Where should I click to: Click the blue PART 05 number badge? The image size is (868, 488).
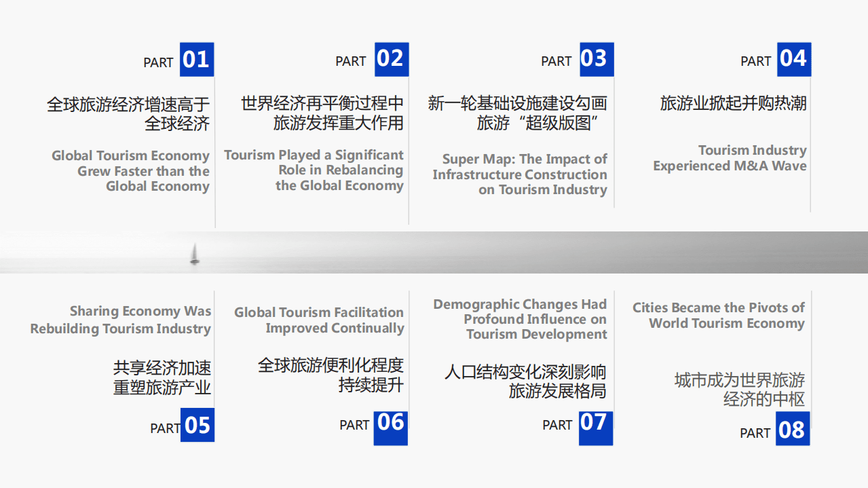197,425
